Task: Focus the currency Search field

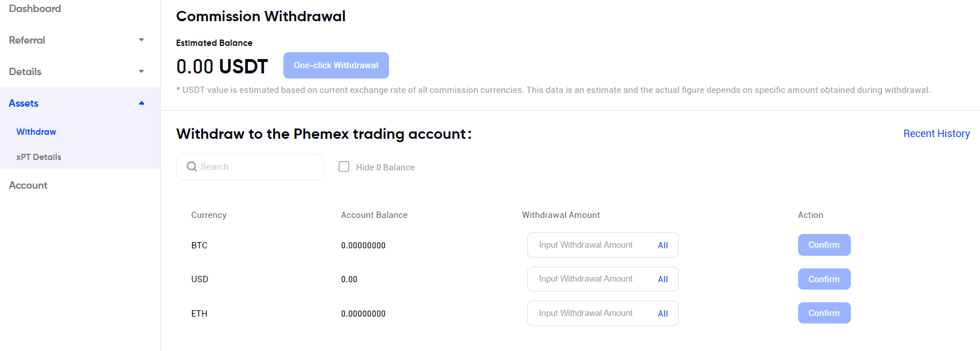Action: (250, 167)
